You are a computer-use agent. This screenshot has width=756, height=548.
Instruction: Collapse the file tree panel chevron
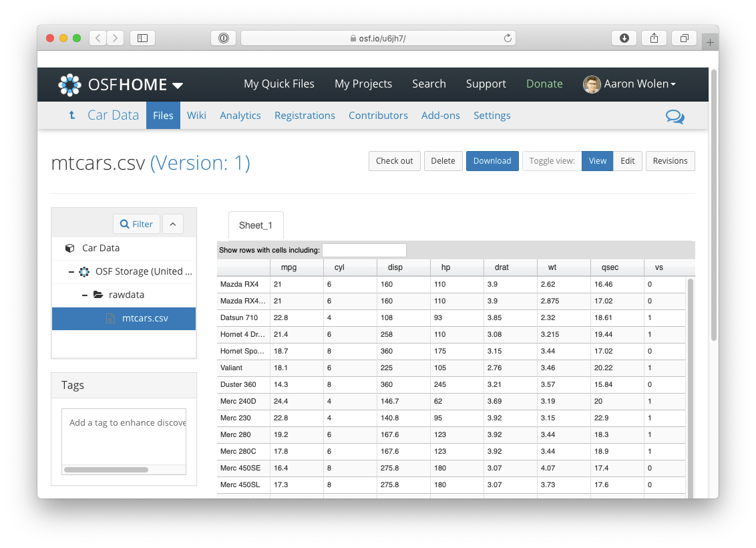tap(173, 224)
